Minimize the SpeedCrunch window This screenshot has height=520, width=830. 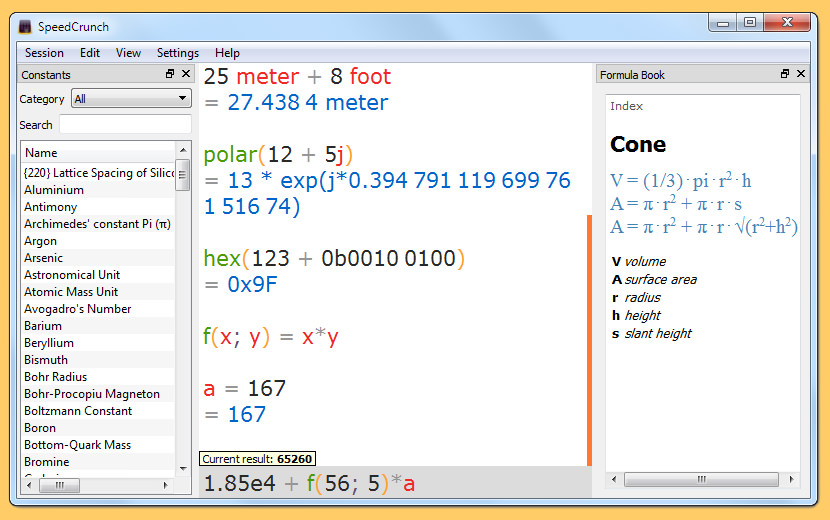[x=723, y=23]
